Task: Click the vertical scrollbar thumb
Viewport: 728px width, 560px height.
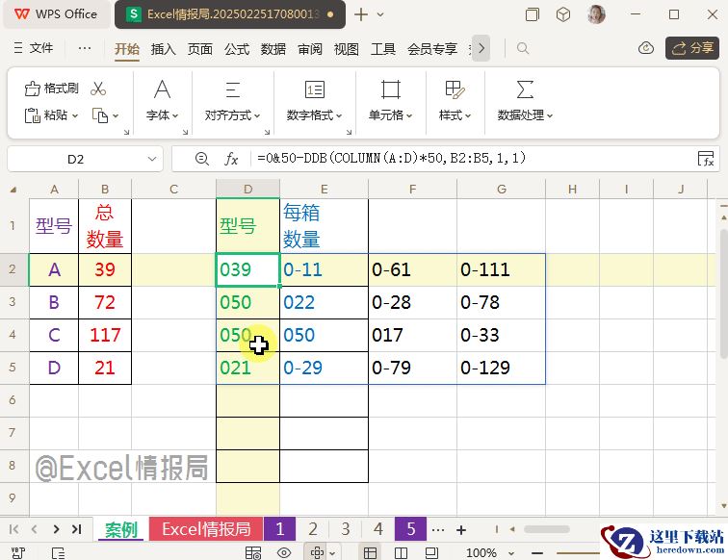Action: [x=723, y=293]
